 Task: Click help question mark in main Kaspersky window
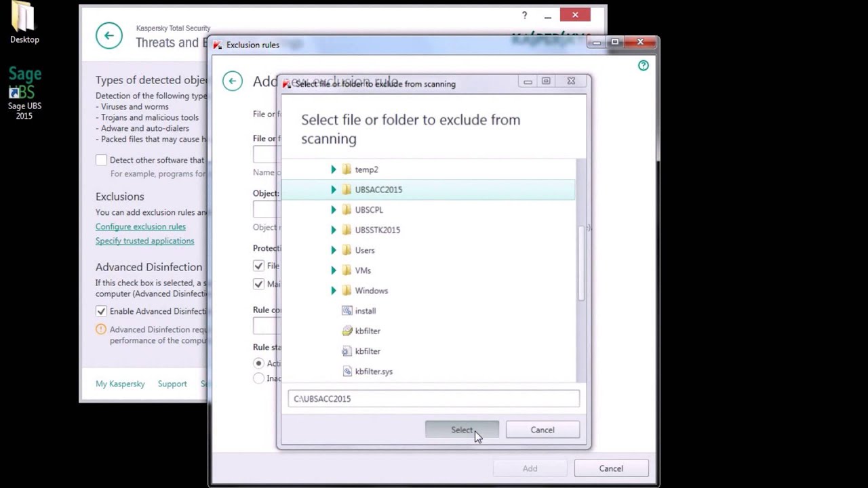pyautogui.click(x=524, y=15)
